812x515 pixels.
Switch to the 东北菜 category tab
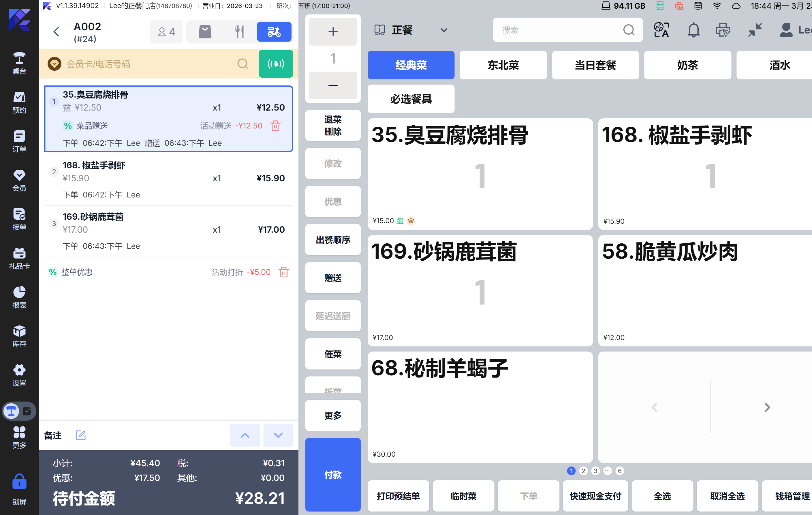[503, 65]
